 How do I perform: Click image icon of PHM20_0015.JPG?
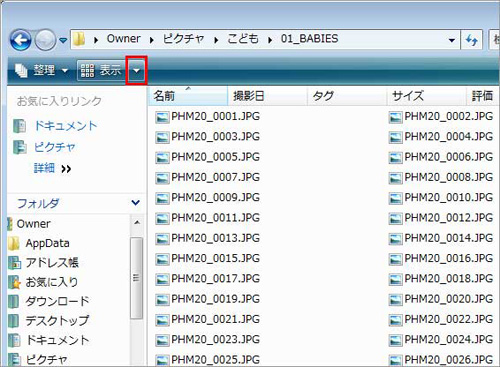point(162,259)
